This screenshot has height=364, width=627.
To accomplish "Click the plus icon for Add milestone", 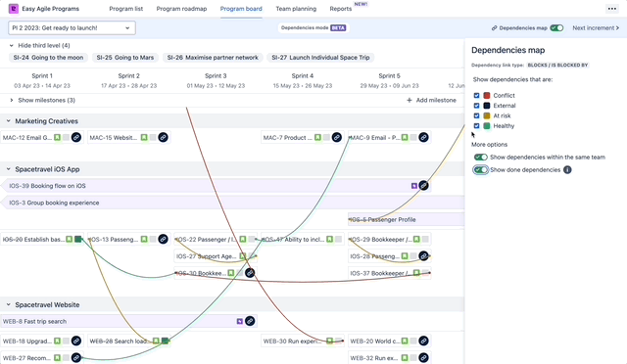I will [x=410, y=100].
